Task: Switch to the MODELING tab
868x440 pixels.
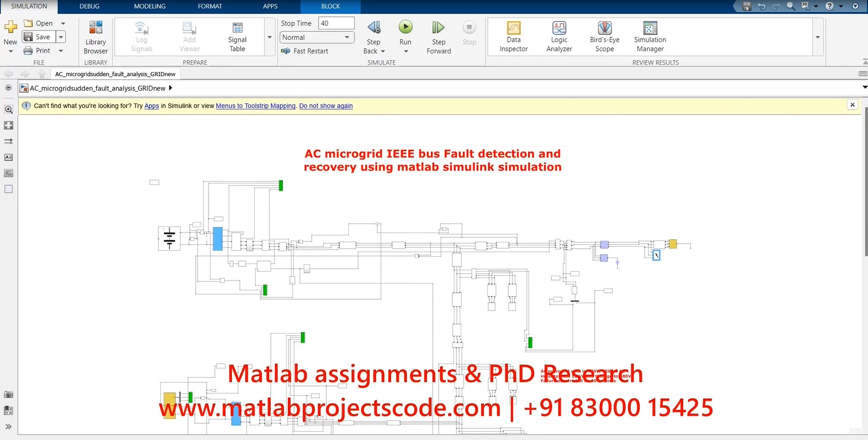Action: (x=150, y=6)
